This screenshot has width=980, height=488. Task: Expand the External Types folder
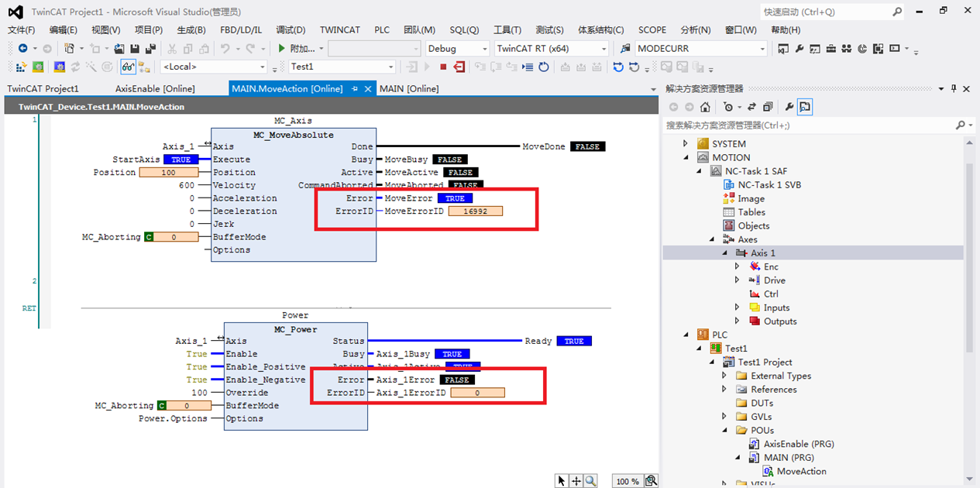tap(724, 376)
